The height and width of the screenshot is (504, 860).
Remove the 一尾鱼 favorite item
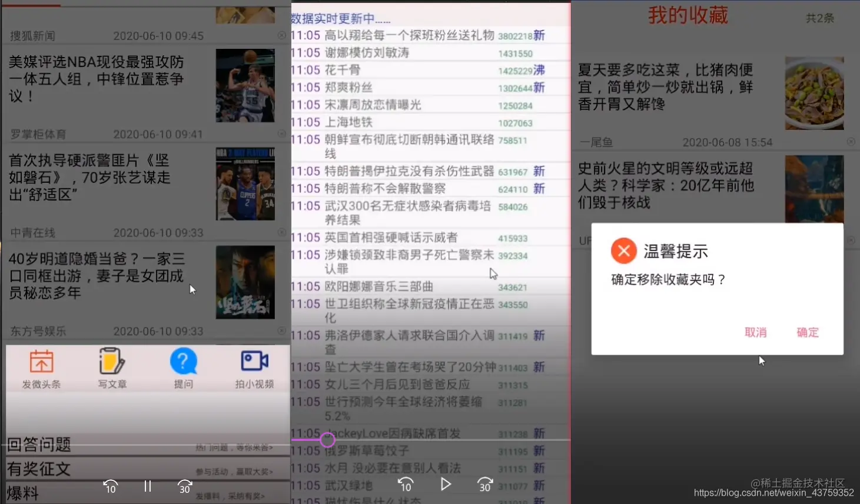[x=851, y=141]
